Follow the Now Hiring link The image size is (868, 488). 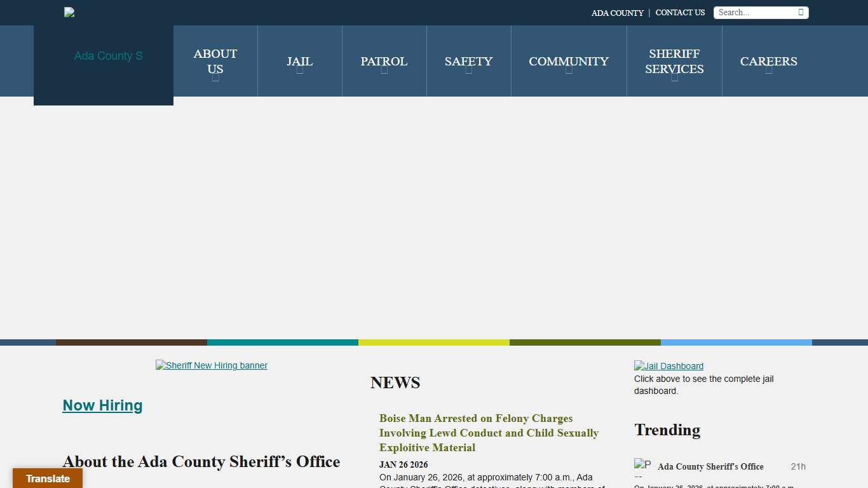102,405
